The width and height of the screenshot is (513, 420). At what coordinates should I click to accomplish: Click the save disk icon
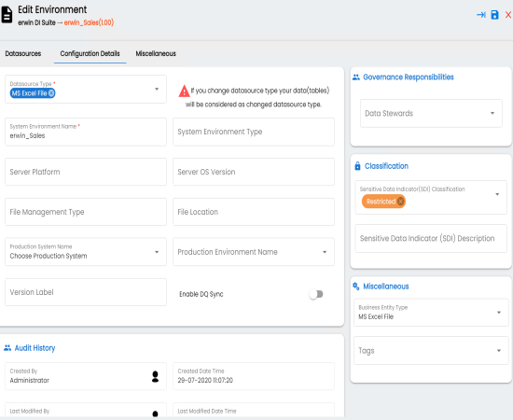pos(494,15)
